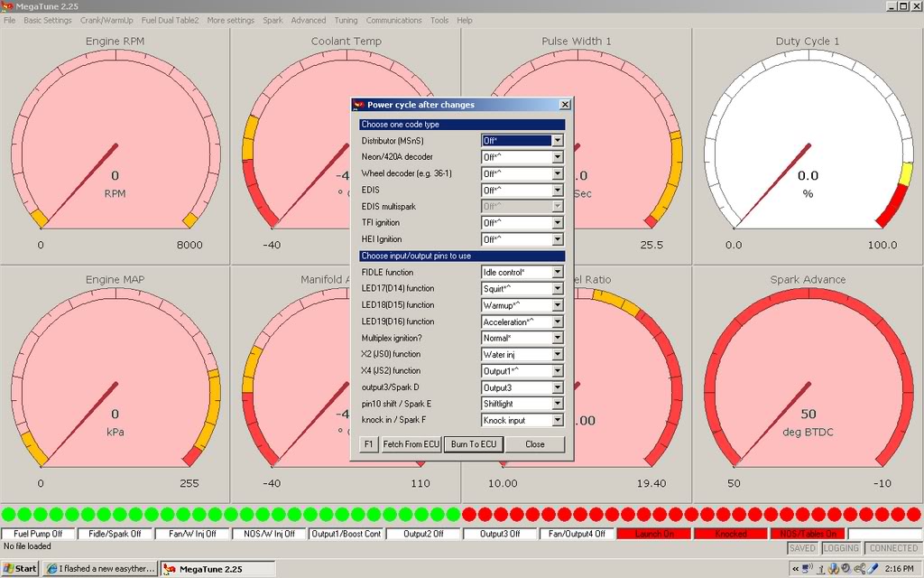Open the File menu

coord(9,20)
